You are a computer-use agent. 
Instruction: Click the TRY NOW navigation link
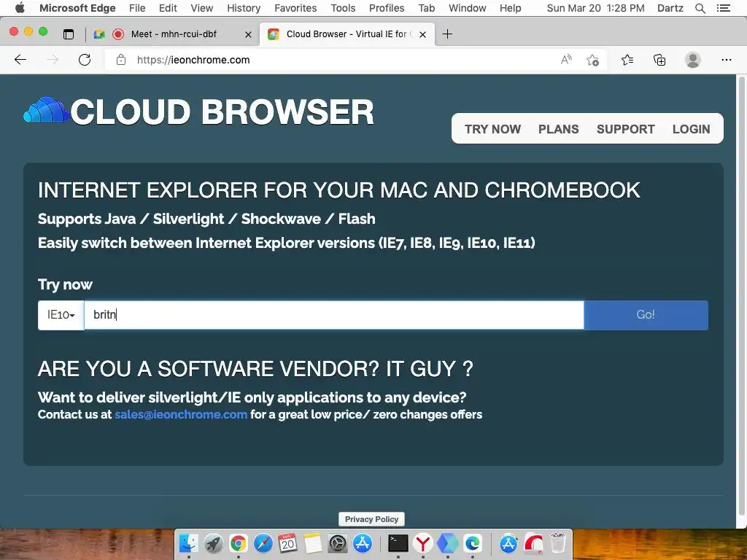click(x=492, y=129)
